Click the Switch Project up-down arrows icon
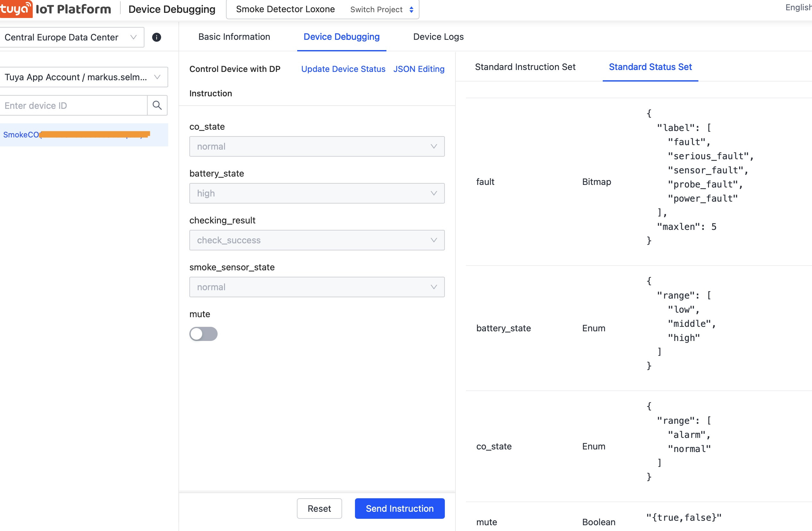The width and height of the screenshot is (812, 531). click(x=411, y=10)
